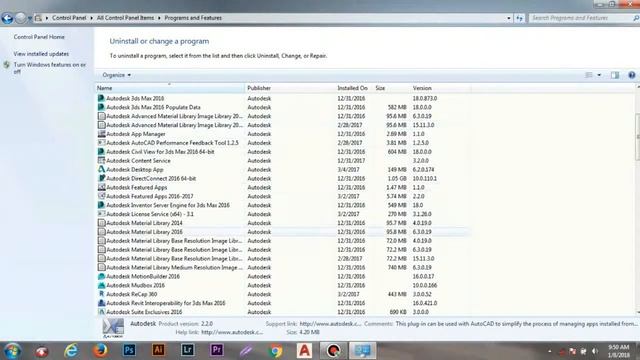Open View installed updates link

tap(41, 54)
